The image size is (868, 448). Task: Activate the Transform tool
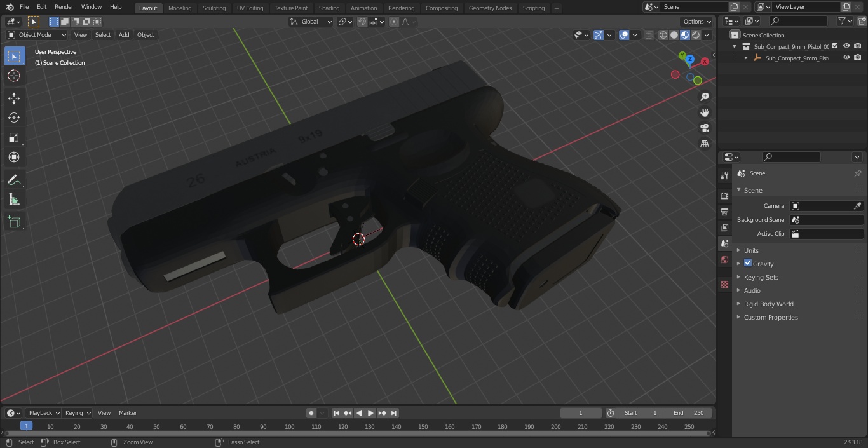pos(14,157)
